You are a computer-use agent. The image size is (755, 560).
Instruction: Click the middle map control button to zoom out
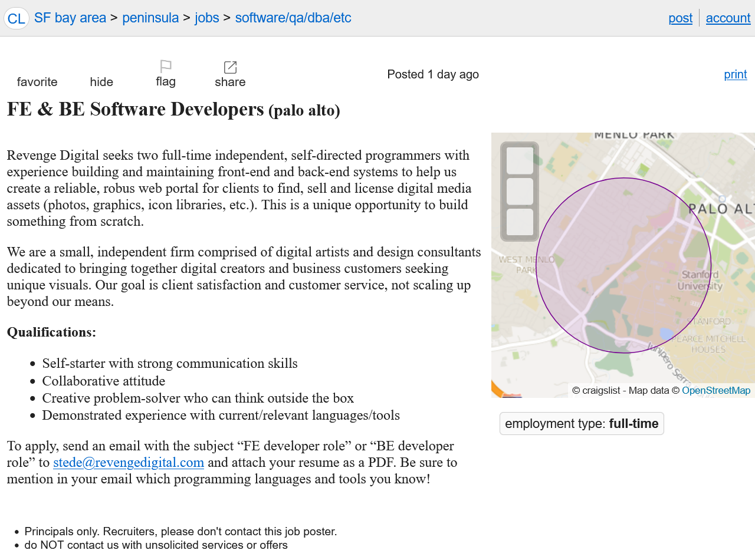pyautogui.click(x=520, y=192)
